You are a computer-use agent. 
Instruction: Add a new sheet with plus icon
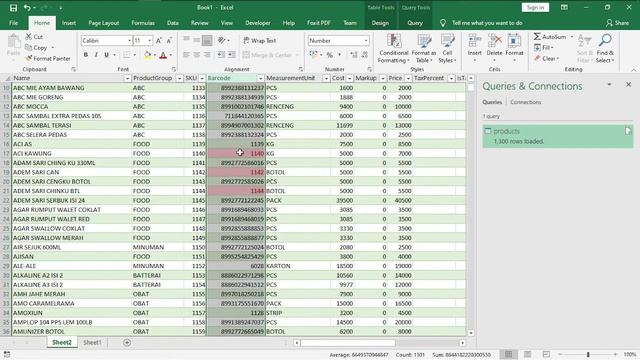click(127, 342)
